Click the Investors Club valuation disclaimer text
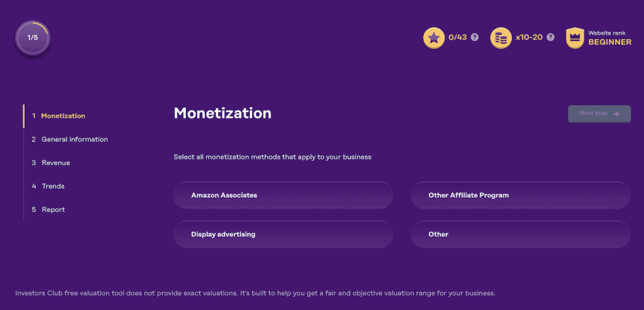 (255, 293)
